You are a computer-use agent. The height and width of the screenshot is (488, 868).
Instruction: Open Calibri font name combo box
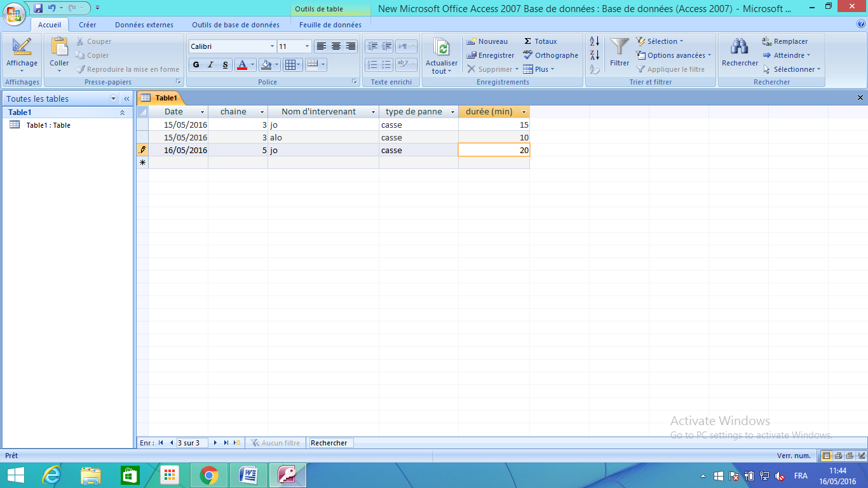point(233,46)
